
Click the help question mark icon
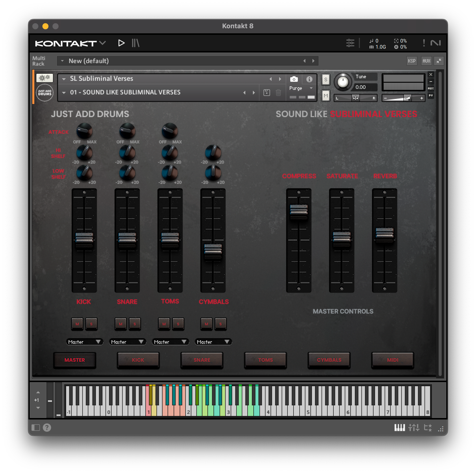47,427
